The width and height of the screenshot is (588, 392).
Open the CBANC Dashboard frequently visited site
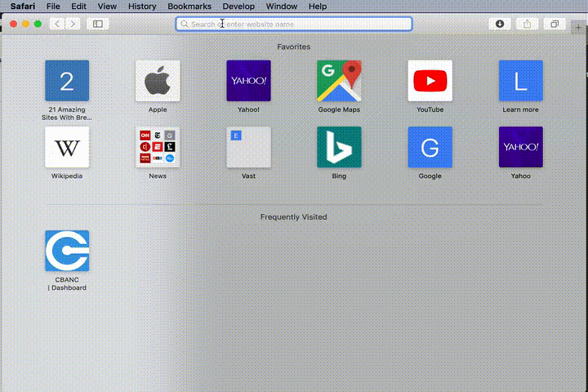67,251
